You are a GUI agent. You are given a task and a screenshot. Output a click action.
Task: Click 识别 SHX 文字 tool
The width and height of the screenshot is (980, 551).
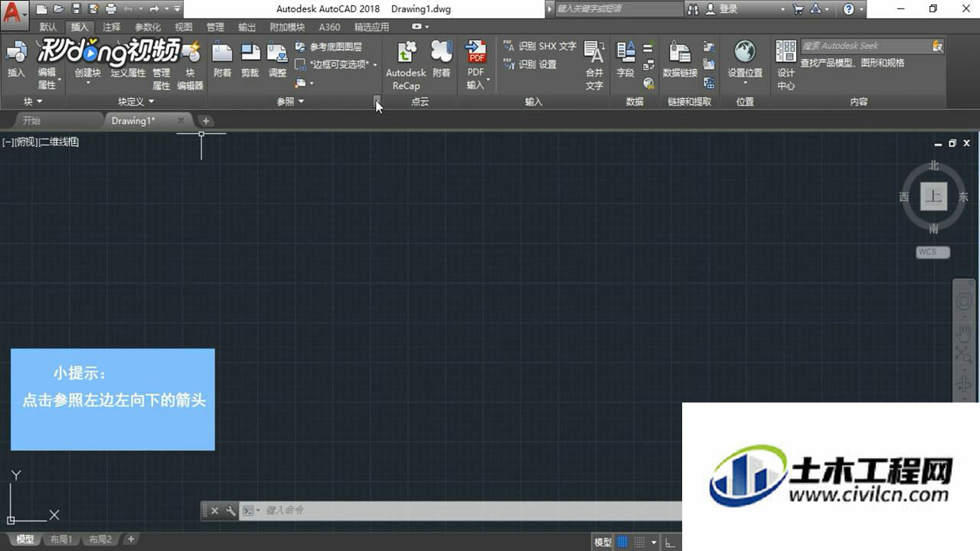(540, 47)
